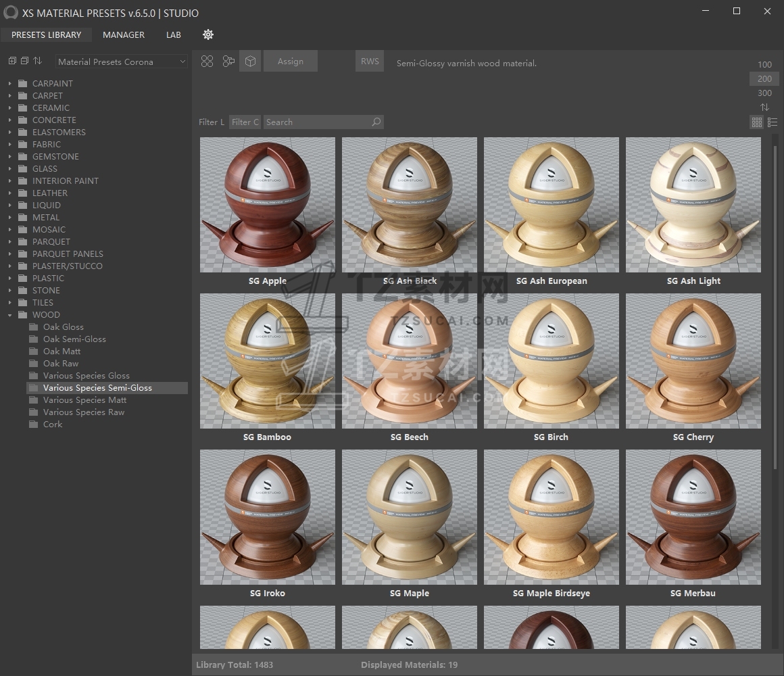Screen dimensions: 784x676
Task: Open settings with the gear icon
Action: (208, 34)
